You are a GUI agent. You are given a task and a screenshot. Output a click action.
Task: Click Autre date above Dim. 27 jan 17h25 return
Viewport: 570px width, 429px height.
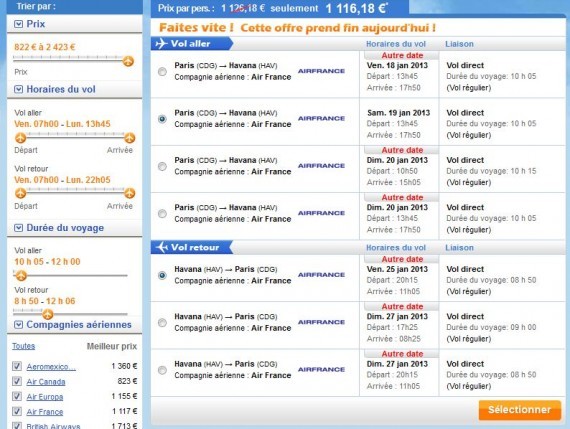[402, 306]
